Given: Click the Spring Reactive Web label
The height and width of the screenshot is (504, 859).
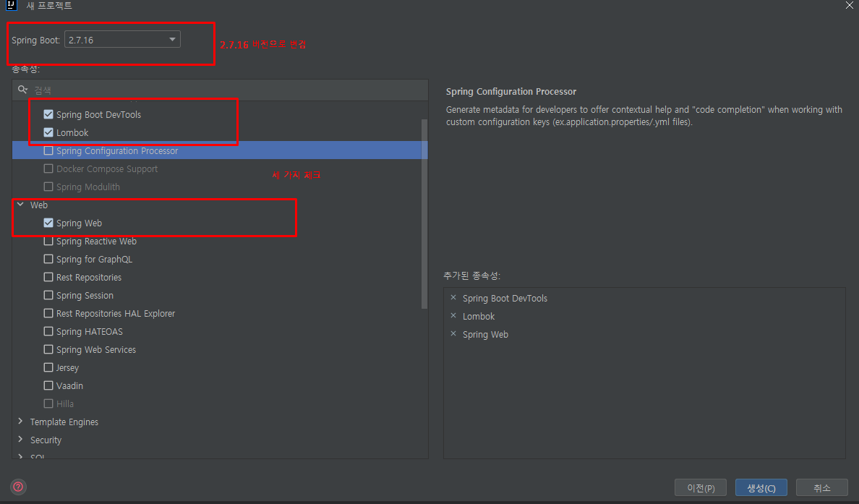Looking at the screenshot, I should tap(96, 241).
